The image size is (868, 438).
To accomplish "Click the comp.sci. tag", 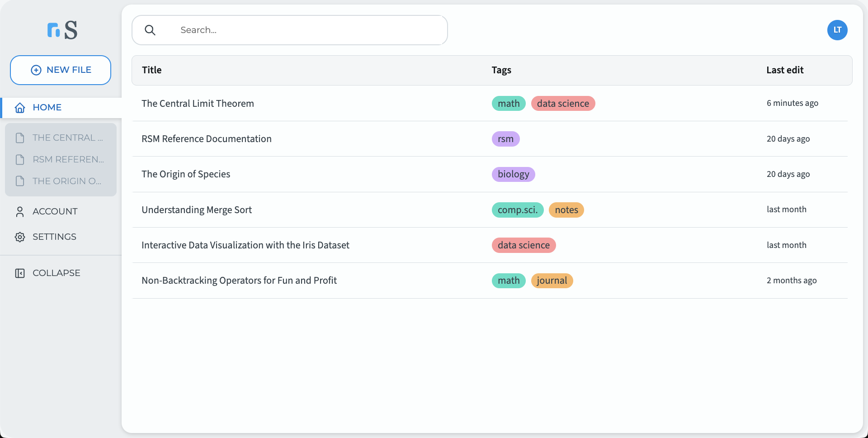I will (x=517, y=210).
